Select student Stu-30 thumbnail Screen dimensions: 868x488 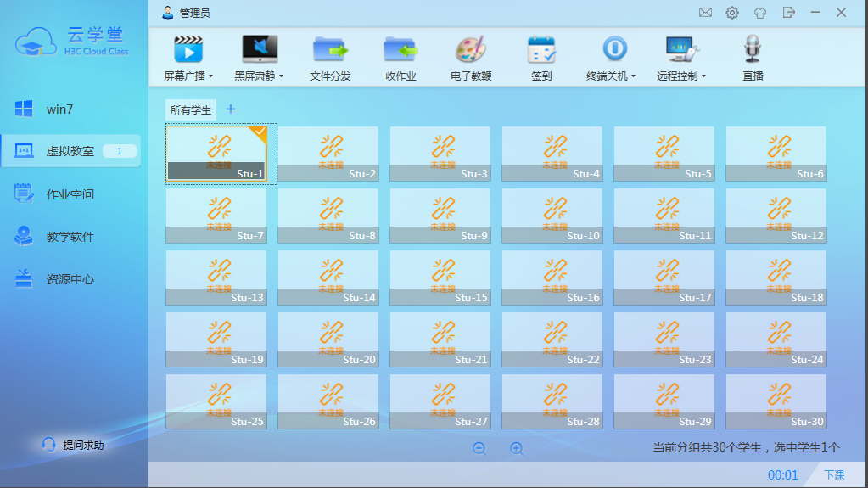coord(776,401)
